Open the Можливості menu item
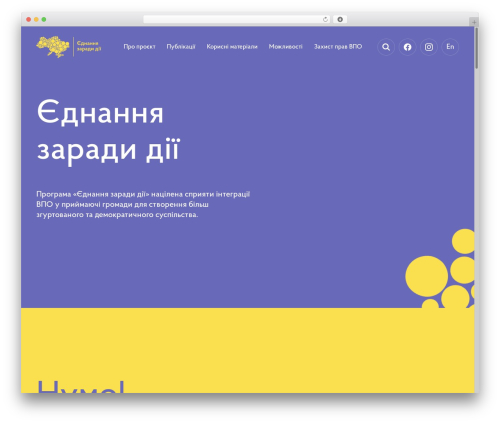 click(x=286, y=47)
